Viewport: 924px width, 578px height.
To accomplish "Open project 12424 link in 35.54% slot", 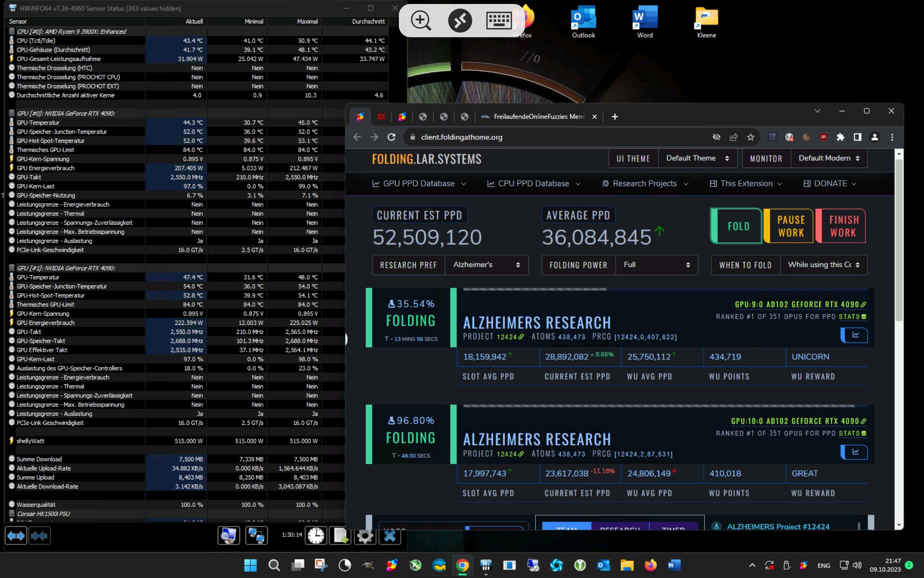I will (x=510, y=337).
